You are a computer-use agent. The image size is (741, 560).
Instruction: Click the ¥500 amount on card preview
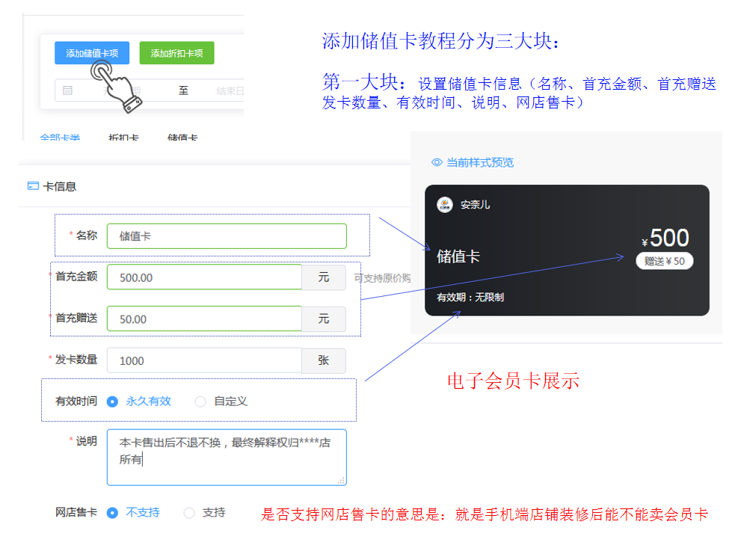click(665, 238)
